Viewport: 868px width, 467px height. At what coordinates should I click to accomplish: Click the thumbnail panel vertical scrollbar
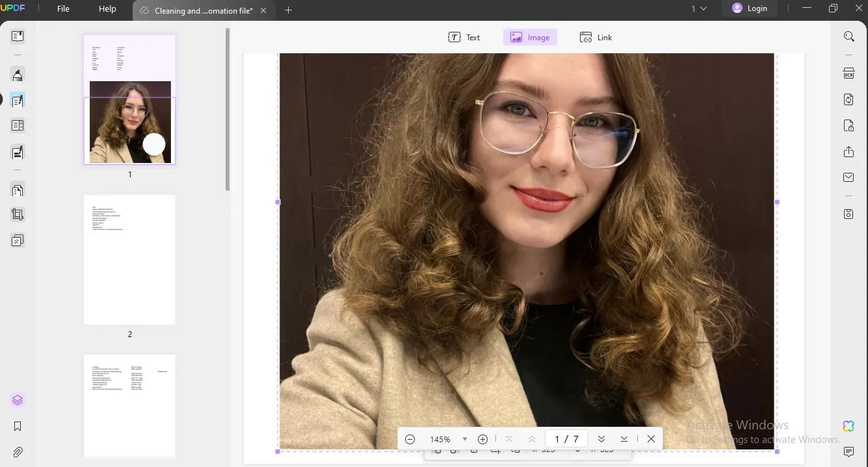(228, 110)
